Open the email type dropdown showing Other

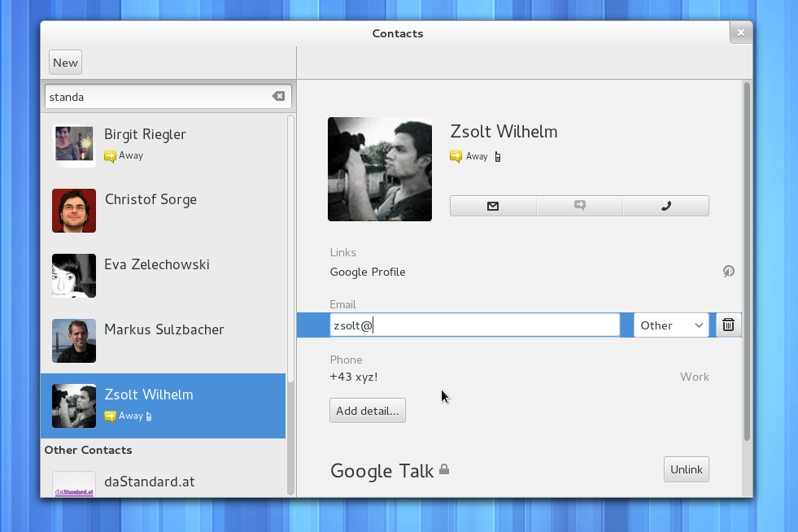coord(671,325)
